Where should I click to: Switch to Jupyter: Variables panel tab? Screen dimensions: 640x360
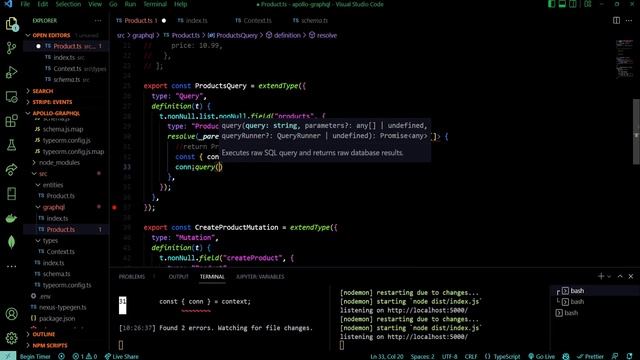260,276
